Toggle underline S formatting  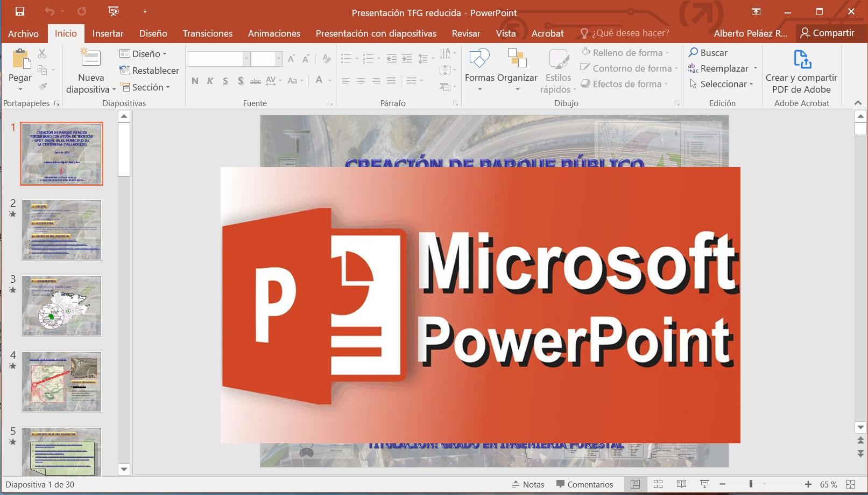coord(225,81)
